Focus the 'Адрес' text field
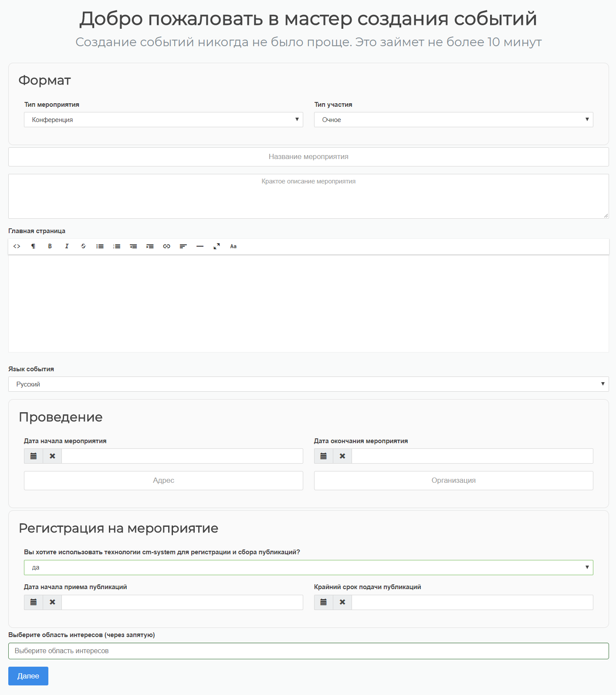The image size is (616, 695). (x=163, y=481)
